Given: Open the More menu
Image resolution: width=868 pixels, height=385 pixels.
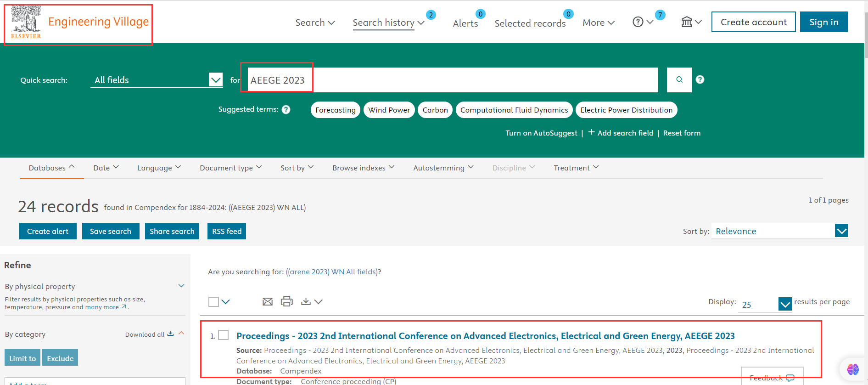Looking at the screenshot, I should [599, 23].
